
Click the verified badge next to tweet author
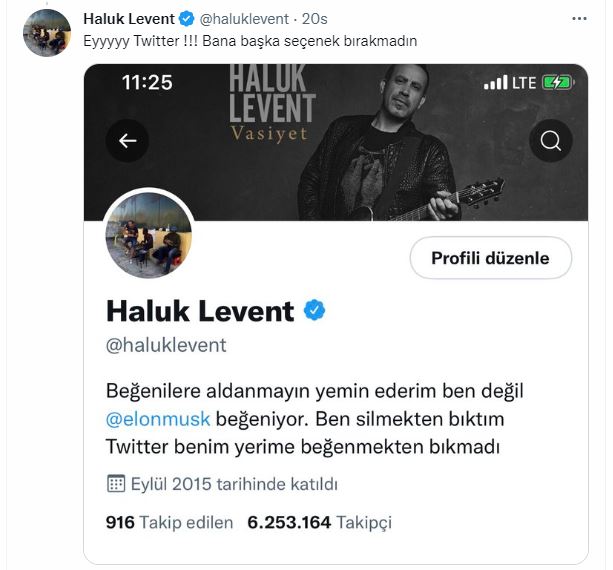coord(186,19)
